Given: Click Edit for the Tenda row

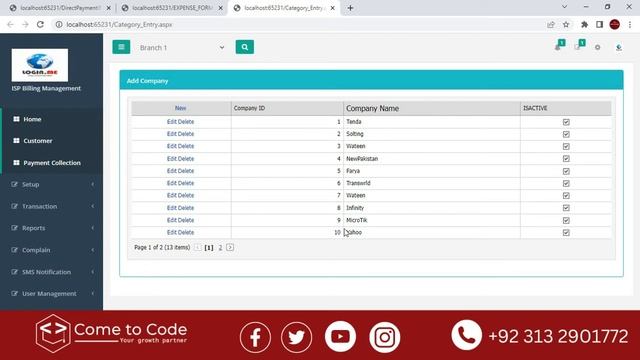Looking at the screenshot, I should tap(171, 122).
